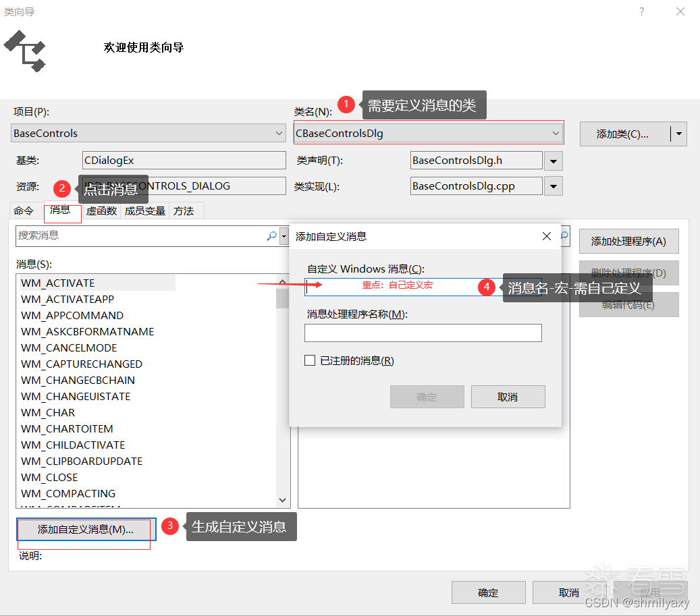Select WM_CLIPBOARDUPDATE in message list

82,461
